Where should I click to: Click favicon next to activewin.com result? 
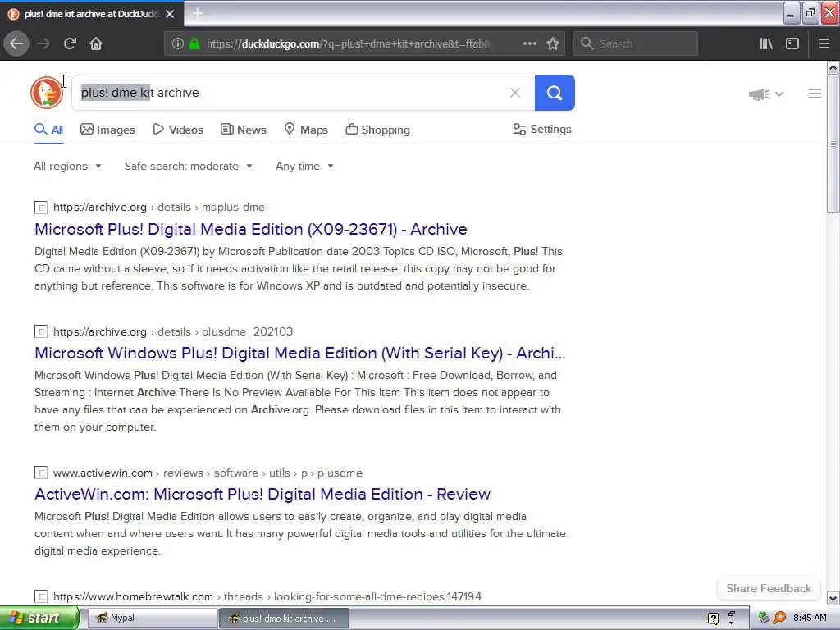pyautogui.click(x=41, y=473)
